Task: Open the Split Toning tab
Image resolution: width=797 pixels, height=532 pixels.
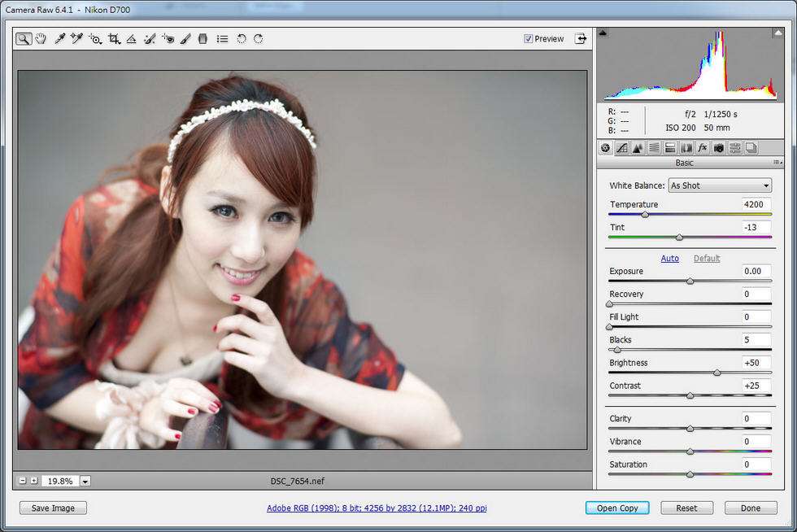Action: click(670, 148)
